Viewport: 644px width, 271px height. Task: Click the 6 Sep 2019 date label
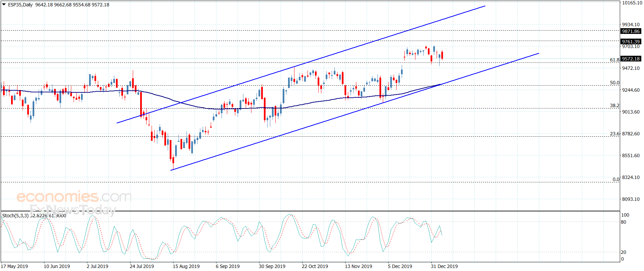(x=228, y=266)
